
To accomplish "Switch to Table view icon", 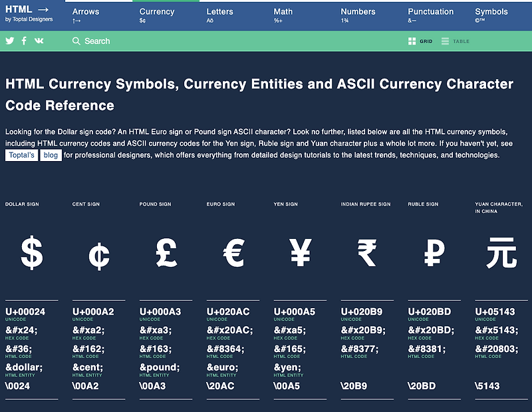I will (x=445, y=41).
